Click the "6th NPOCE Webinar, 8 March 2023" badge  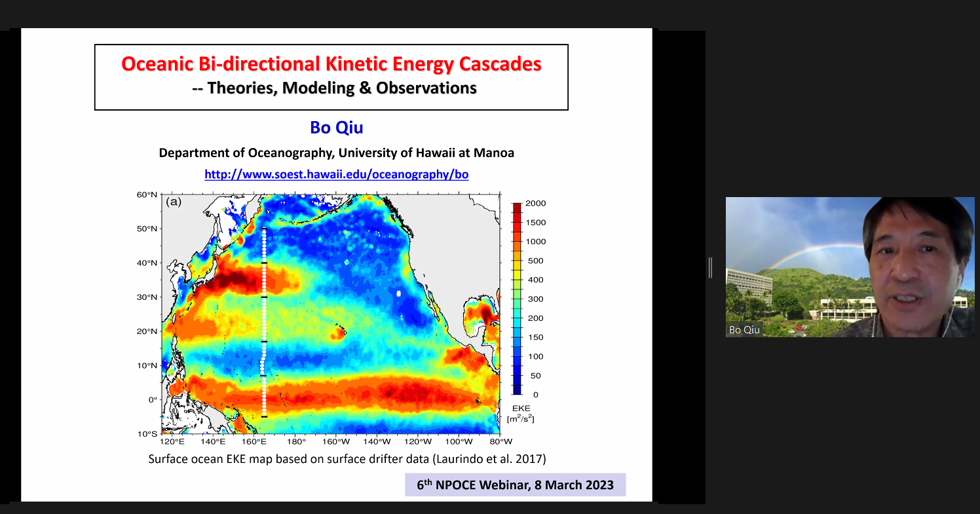[x=515, y=485]
